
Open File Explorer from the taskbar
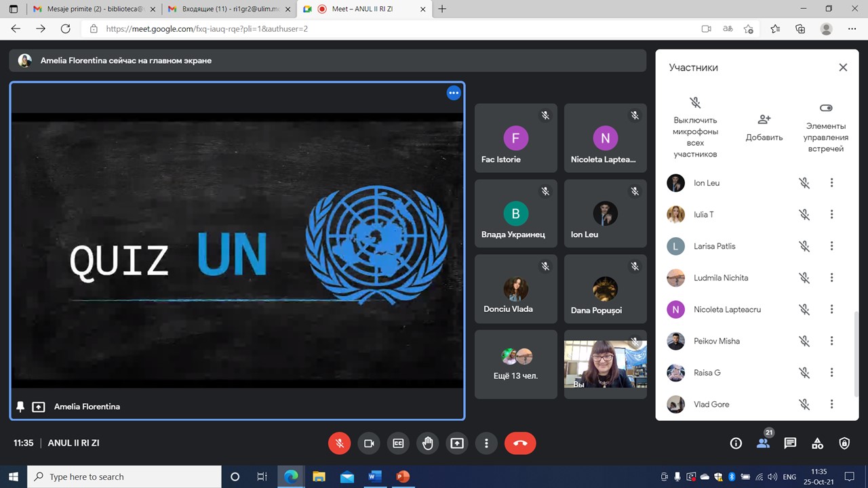[x=319, y=476]
